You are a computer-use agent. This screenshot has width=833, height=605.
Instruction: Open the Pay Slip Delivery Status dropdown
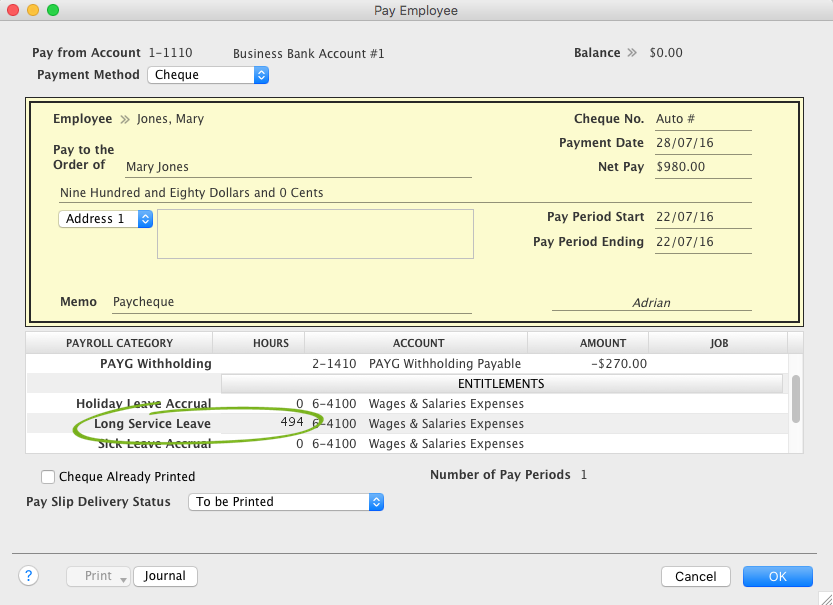286,502
